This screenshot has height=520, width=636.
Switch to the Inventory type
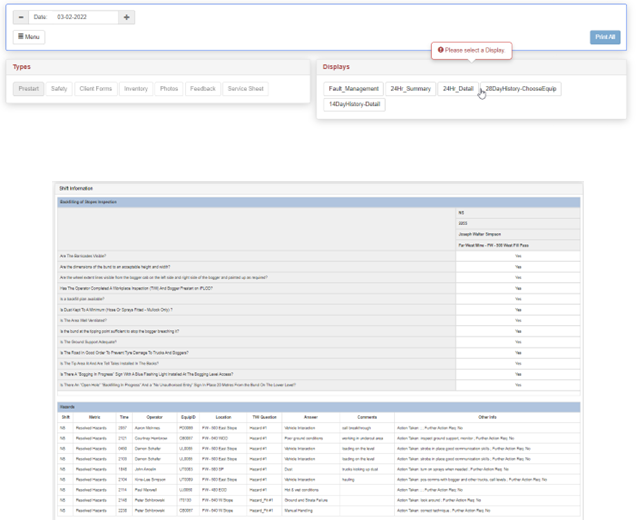pos(135,89)
